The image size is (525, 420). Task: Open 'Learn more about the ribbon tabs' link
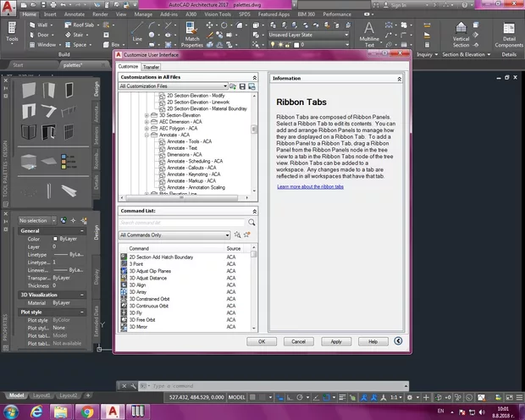coord(312,186)
